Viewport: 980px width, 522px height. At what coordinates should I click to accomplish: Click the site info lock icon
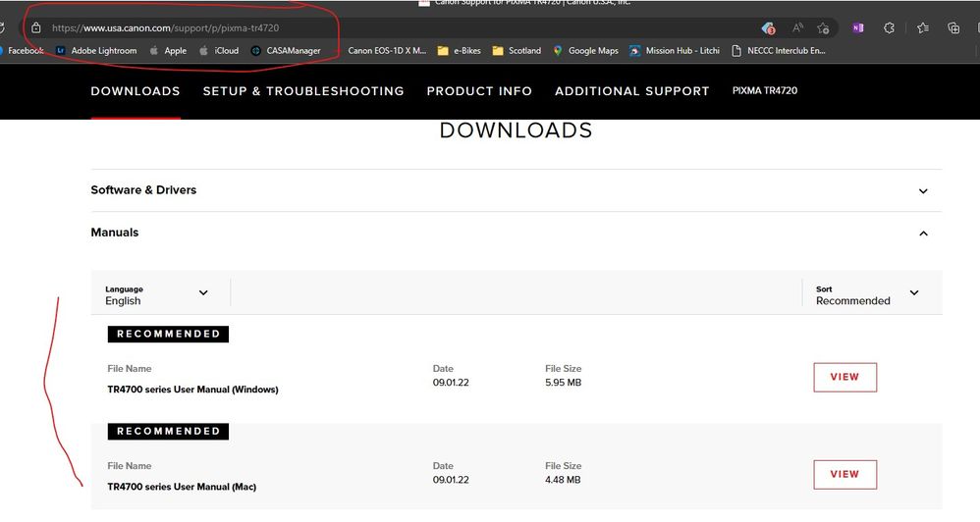point(36,28)
